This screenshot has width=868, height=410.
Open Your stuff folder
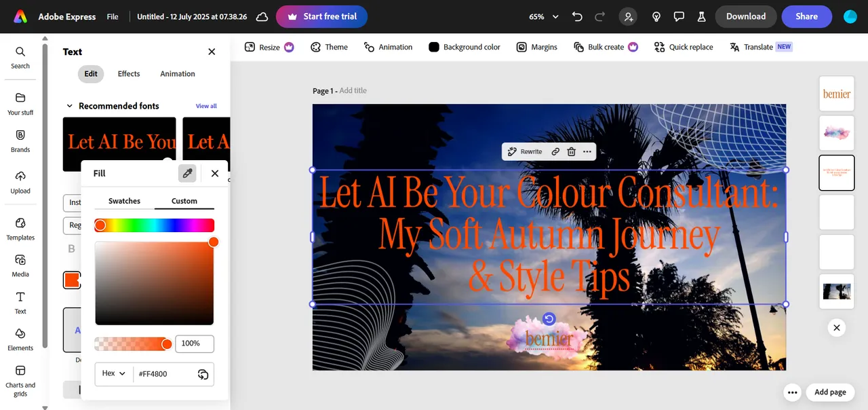tap(20, 104)
